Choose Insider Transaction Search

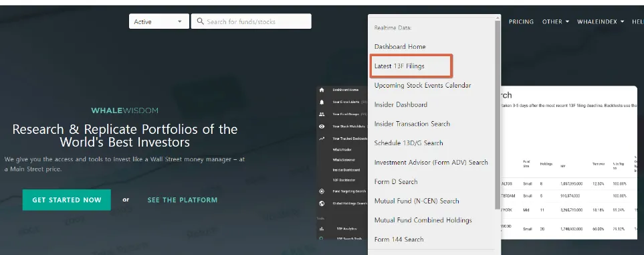(x=412, y=124)
